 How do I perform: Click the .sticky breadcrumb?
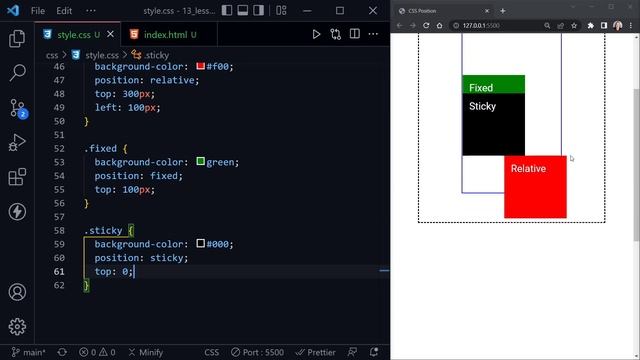click(x=151, y=55)
